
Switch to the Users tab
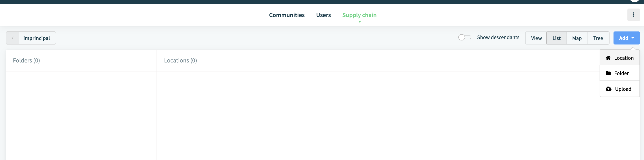click(323, 15)
